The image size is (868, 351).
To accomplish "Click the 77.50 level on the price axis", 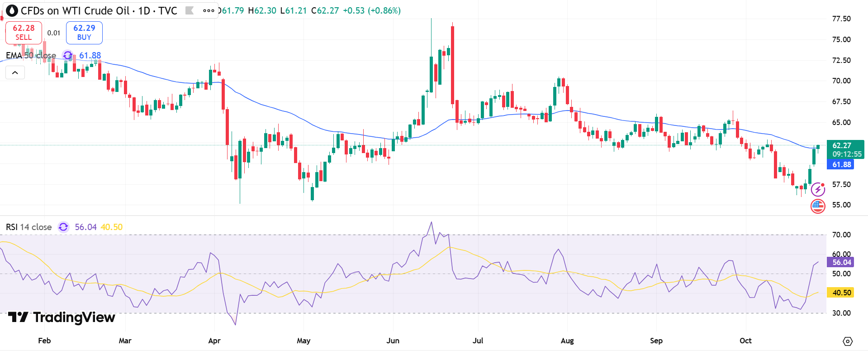I will 841,19.
